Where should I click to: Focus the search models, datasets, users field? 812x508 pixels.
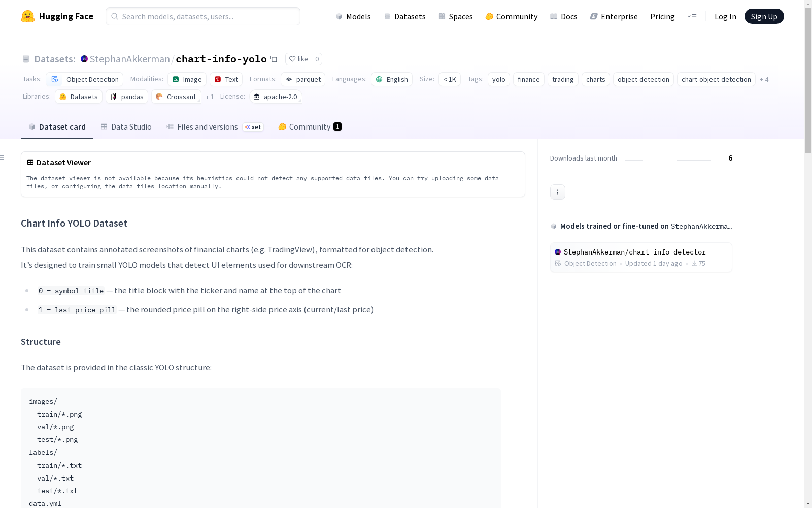pyautogui.click(x=203, y=16)
